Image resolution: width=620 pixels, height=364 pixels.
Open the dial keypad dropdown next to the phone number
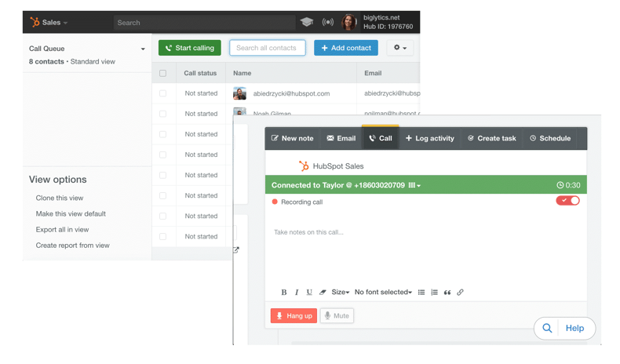click(x=414, y=185)
